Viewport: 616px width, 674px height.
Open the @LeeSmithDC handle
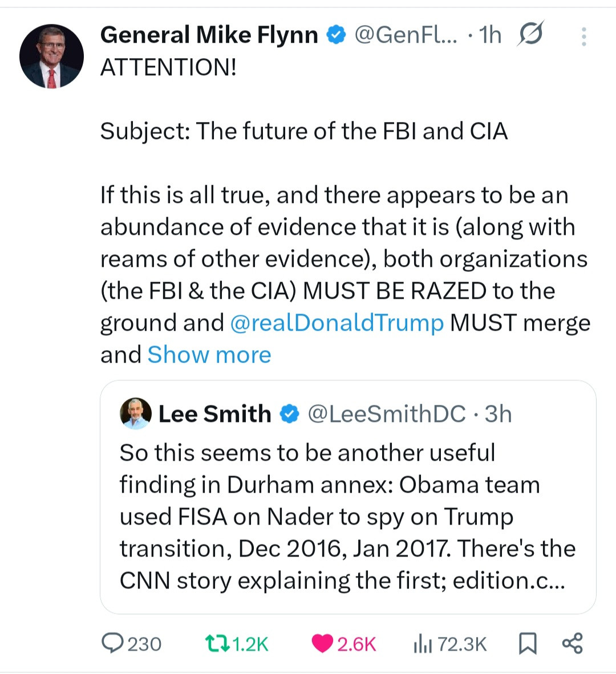click(387, 414)
